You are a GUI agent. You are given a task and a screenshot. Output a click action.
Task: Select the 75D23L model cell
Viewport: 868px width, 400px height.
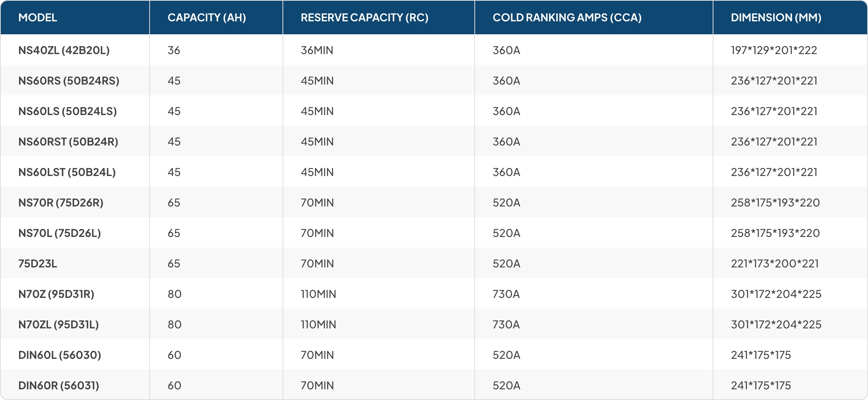(x=38, y=264)
